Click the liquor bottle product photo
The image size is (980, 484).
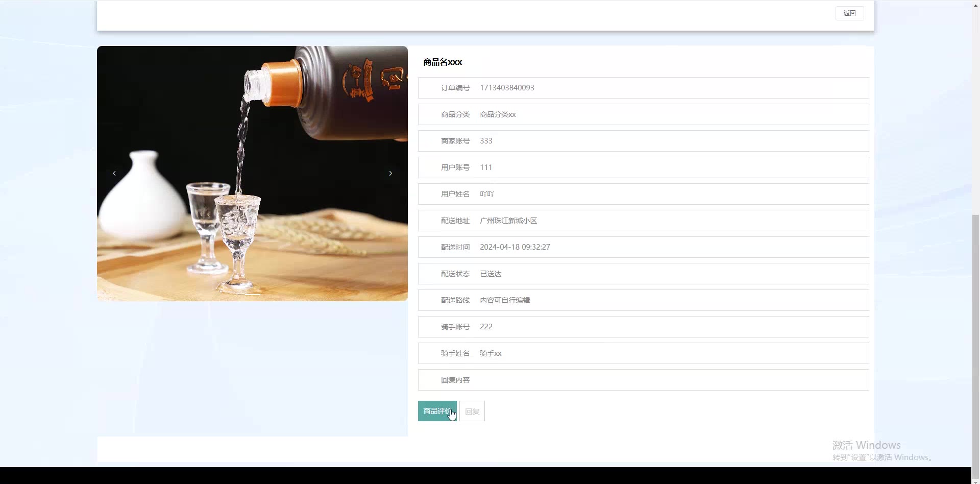click(252, 174)
